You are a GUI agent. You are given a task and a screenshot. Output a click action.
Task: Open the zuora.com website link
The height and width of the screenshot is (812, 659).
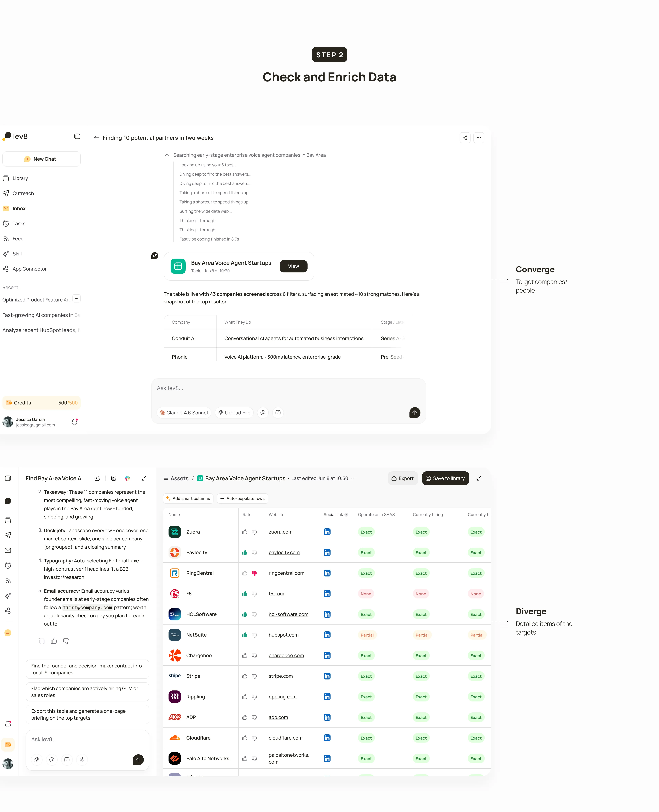point(281,532)
